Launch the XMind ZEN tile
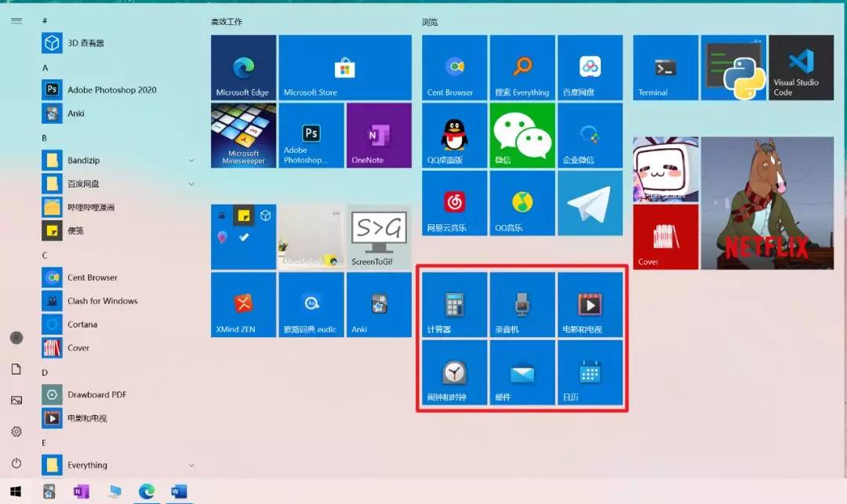The width and height of the screenshot is (847, 504). [243, 305]
